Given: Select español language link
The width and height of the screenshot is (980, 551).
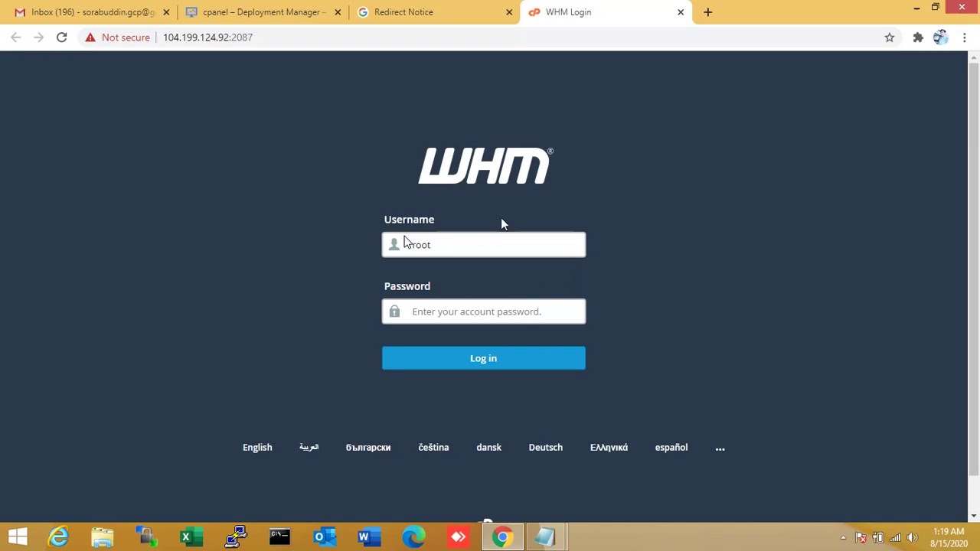Looking at the screenshot, I should click(x=671, y=448).
